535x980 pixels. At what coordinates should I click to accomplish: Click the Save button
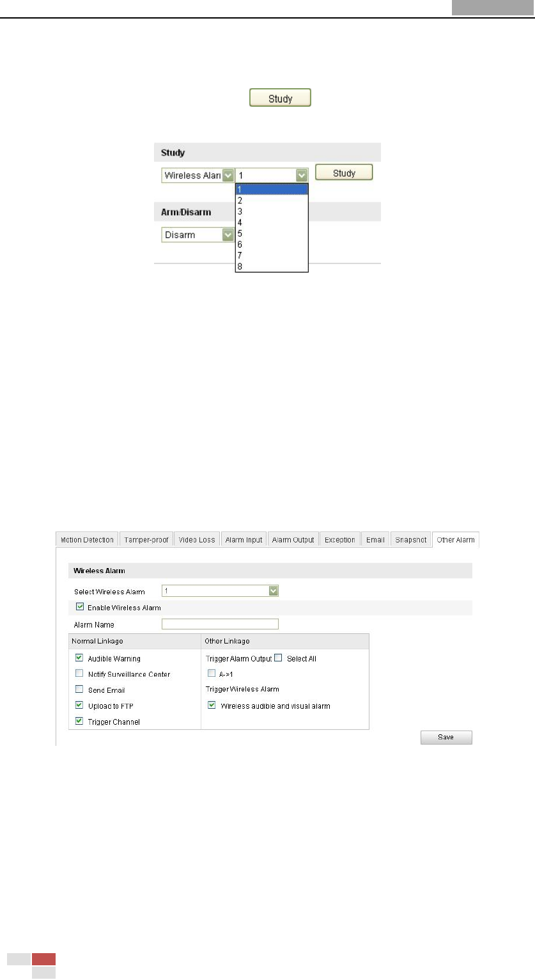click(446, 737)
